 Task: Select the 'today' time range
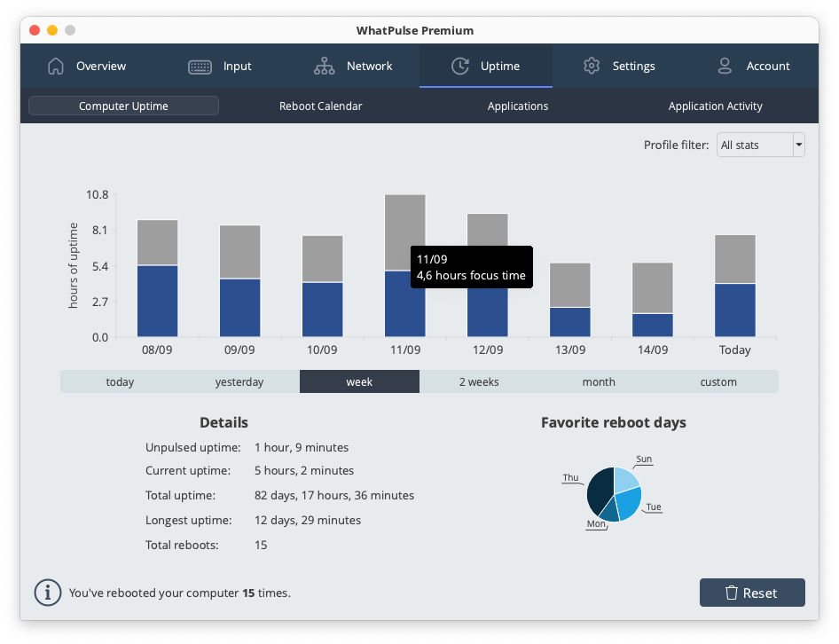pos(120,382)
